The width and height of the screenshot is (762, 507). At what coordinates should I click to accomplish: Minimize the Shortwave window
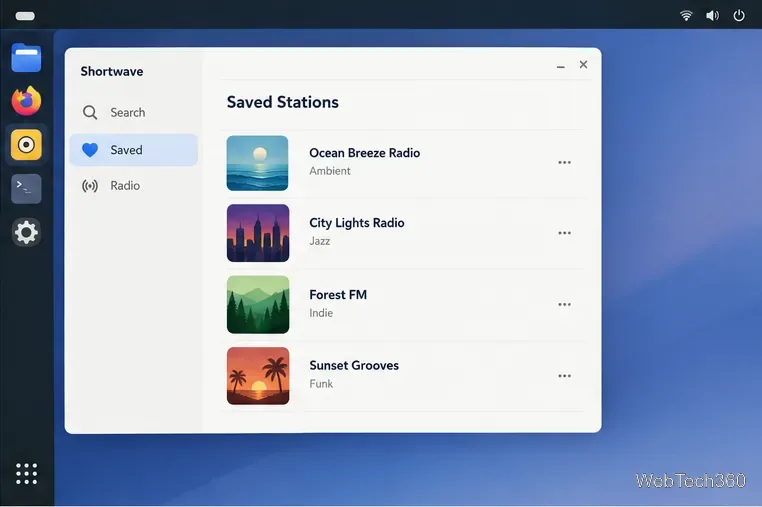pyautogui.click(x=560, y=66)
